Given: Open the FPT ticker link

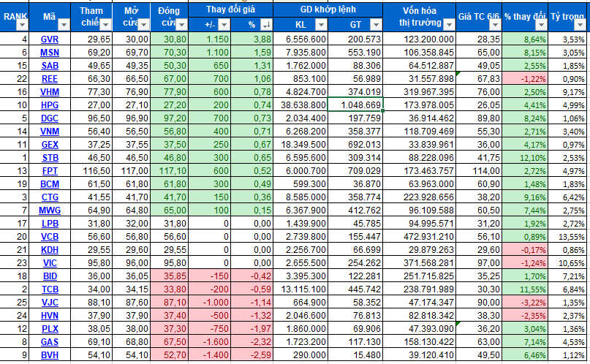Looking at the screenshot, I should pyautogui.click(x=50, y=171).
